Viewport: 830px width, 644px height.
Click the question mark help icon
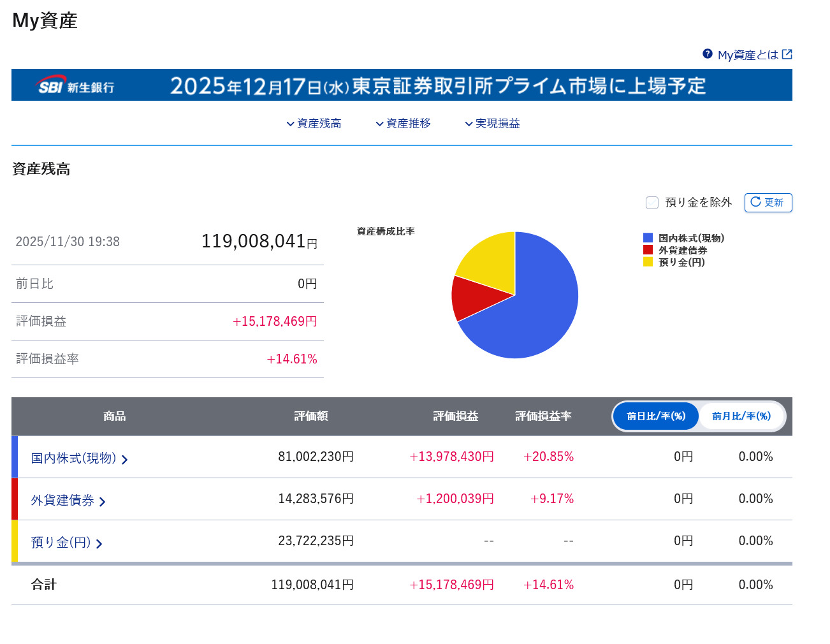coord(708,54)
